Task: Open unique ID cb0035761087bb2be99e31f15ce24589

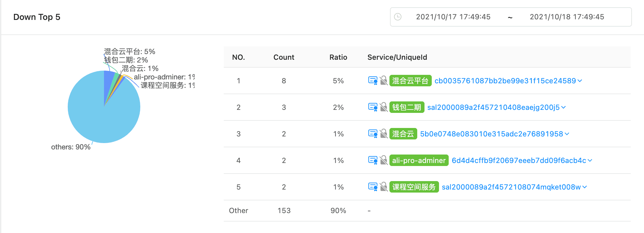Action: (x=505, y=81)
